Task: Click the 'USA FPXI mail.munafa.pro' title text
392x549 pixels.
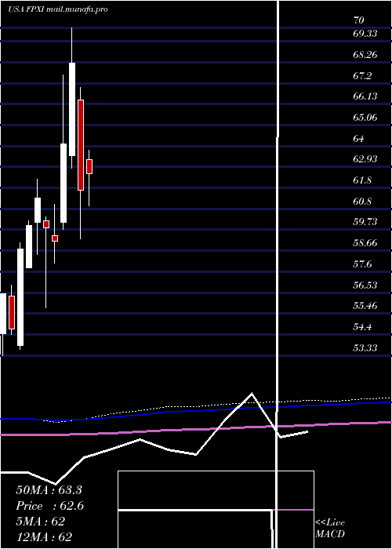Action: [x=58, y=9]
